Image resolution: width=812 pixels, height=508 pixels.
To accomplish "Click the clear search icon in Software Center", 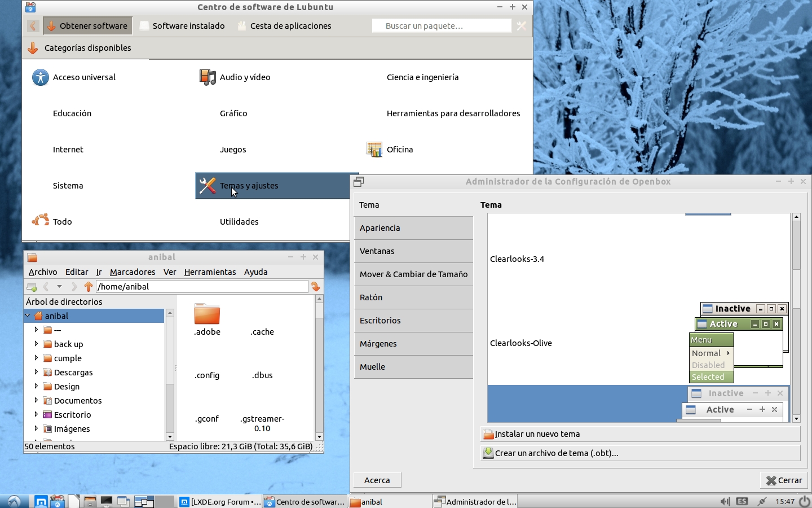I will (522, 26).
